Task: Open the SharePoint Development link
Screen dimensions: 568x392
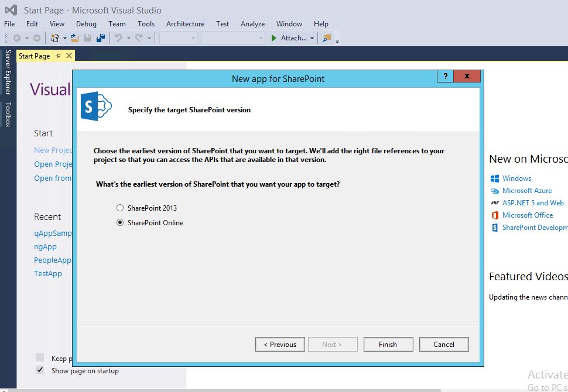Action: tap(535, 228)
